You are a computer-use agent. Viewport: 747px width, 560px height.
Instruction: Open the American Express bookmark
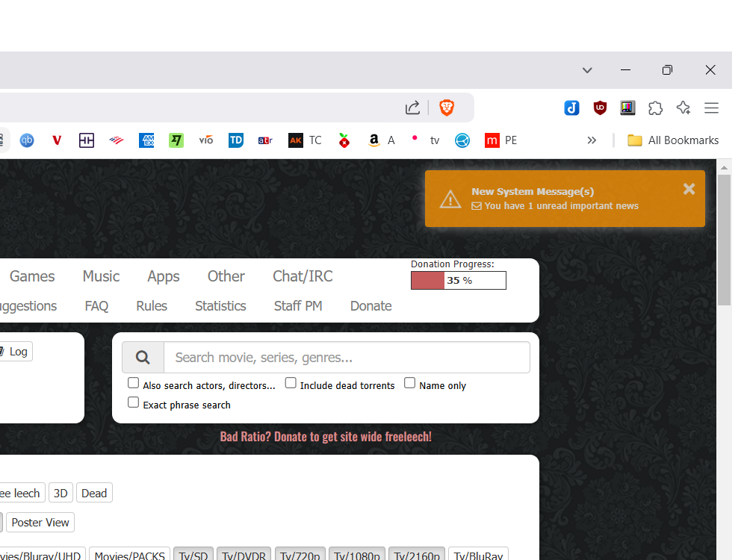coord(146,140)
